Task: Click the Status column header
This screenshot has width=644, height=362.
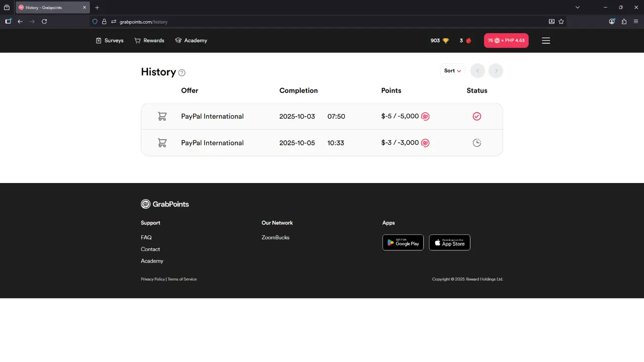Action: tap(477, 90)
